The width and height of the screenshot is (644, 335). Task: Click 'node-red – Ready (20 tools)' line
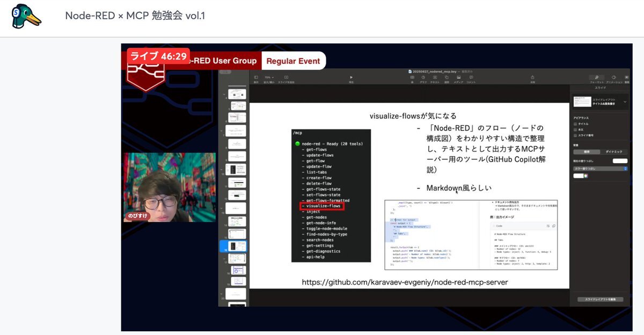[x=332, y=144]
